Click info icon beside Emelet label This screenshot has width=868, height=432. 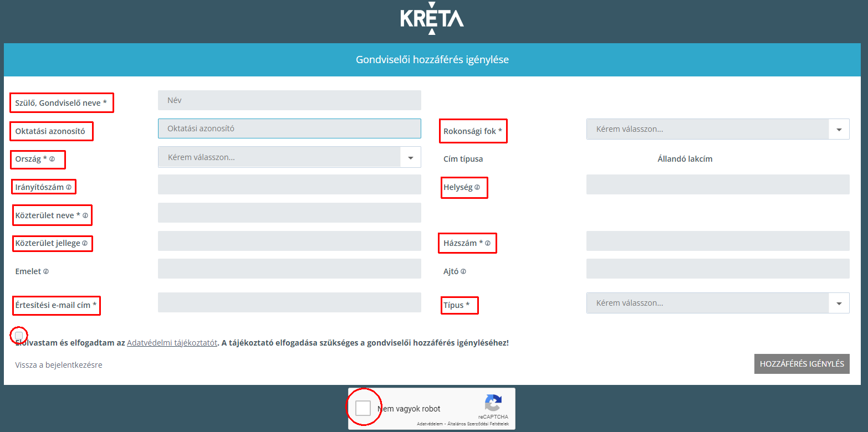point(46,271)
